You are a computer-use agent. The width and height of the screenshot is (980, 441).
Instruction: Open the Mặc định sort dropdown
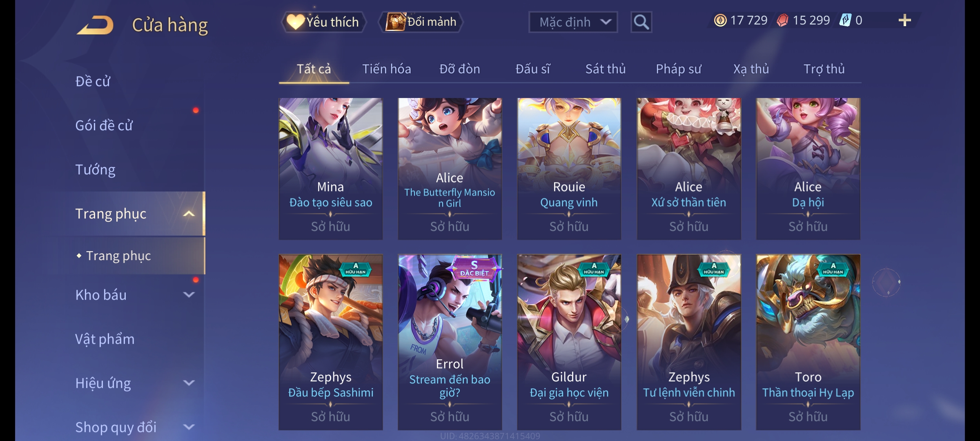pyautogui.click(x=573, y=22)
